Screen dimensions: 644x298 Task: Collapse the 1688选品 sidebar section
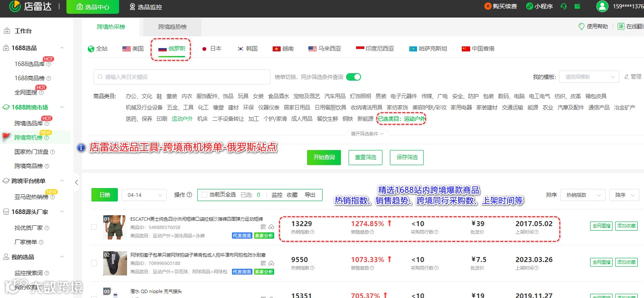pyautogui.click(x=62, y=48)
